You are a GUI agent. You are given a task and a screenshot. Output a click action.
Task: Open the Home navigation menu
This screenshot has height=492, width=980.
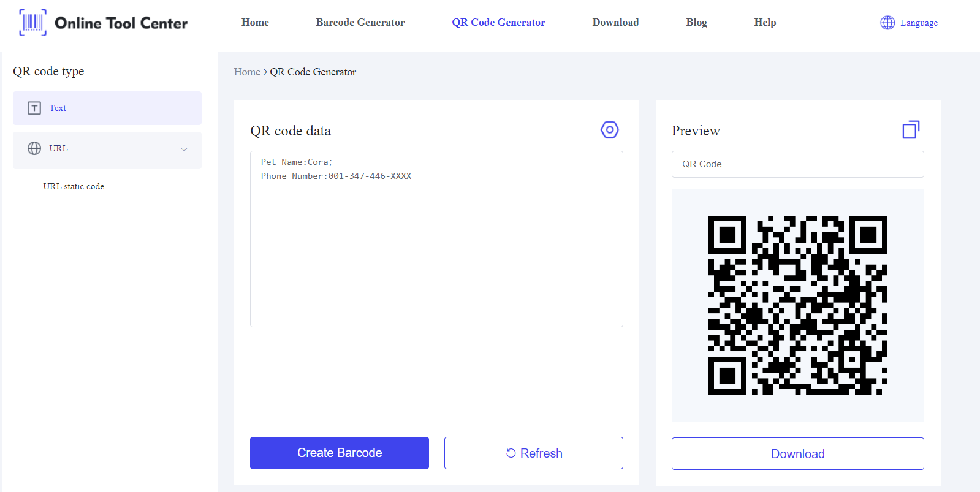(255, 23)
